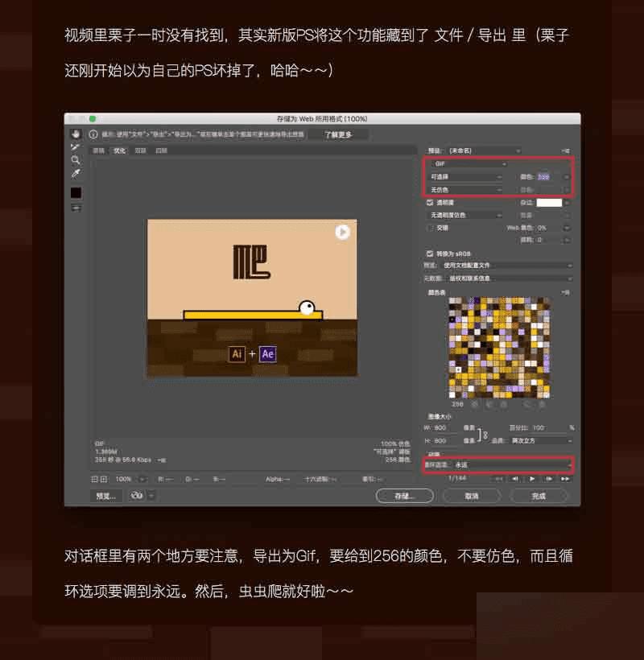Open the colors count dropdown arrow
Viewport: 644px width, 660px height.
point(567,177)
